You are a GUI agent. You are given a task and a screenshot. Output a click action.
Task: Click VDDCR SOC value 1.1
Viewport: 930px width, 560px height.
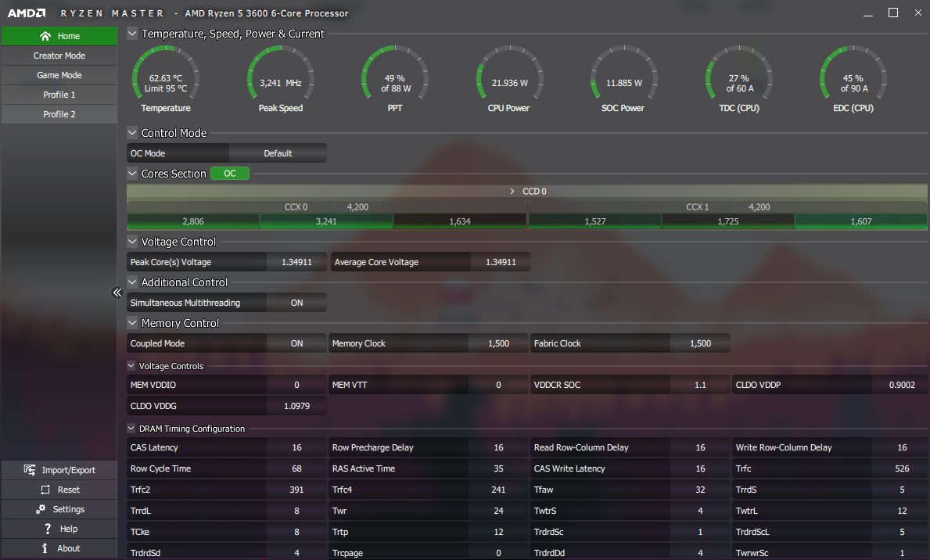click(x=700, y=385)
